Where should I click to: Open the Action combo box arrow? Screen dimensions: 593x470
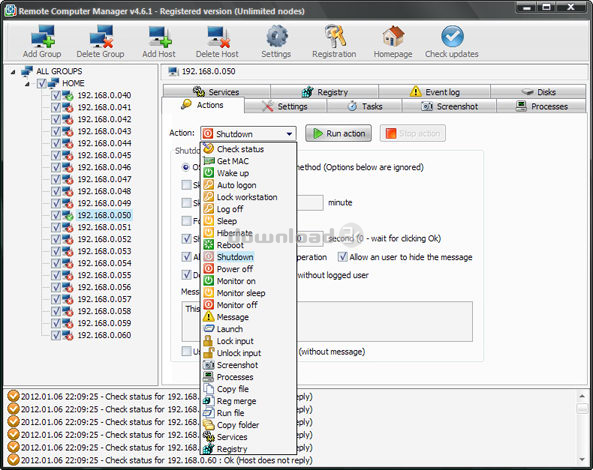(x=289, y=134)
